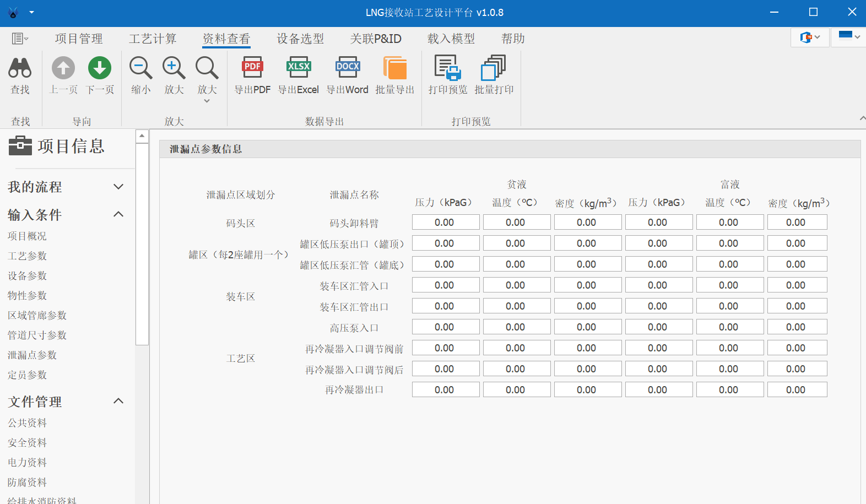Open 管道尺寸参数 in the sidebar

click(37, 335)
